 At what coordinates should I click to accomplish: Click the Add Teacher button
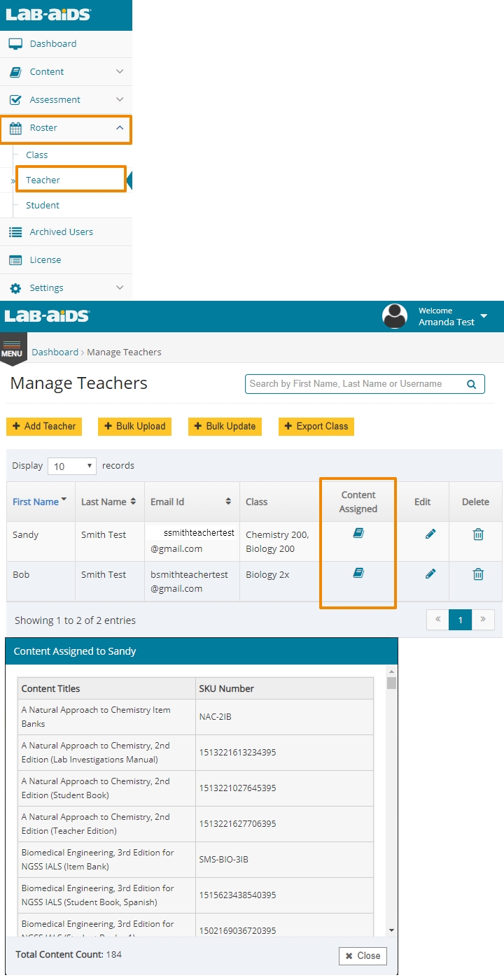tap(44, 426)
